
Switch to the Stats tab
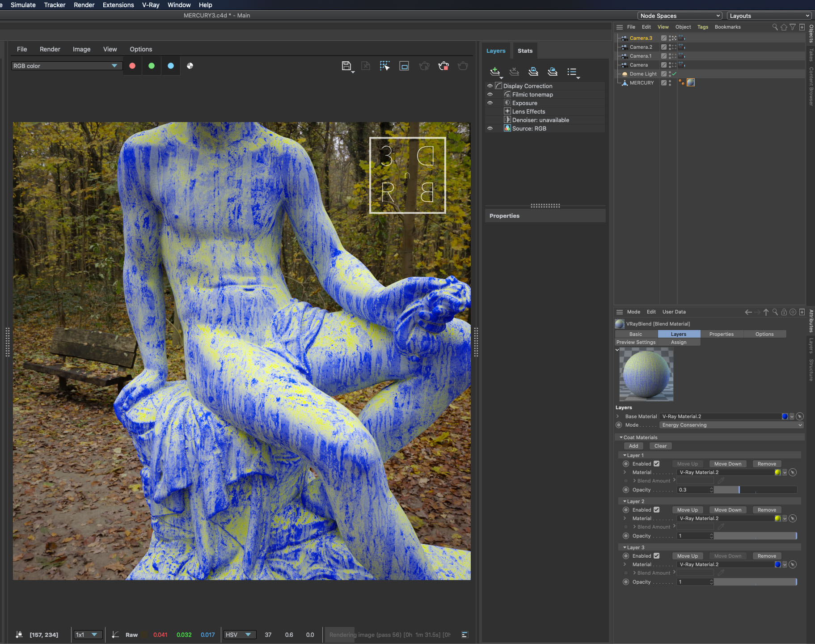(525, 51)
